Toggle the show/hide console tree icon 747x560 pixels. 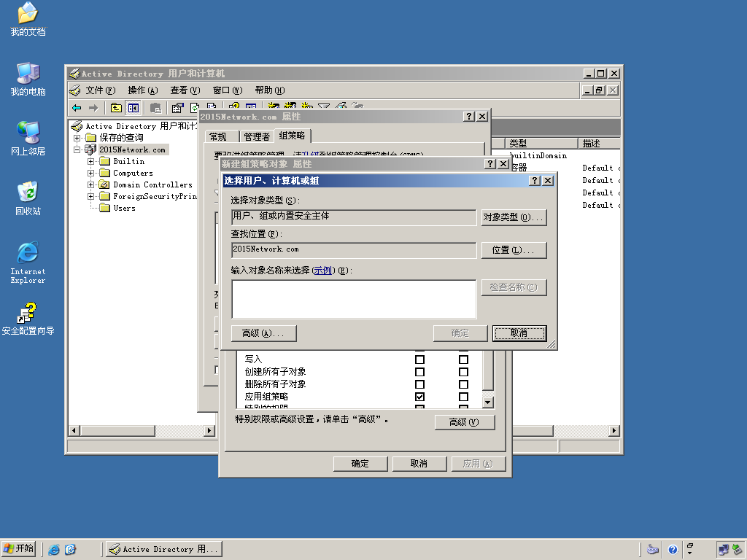133,108
